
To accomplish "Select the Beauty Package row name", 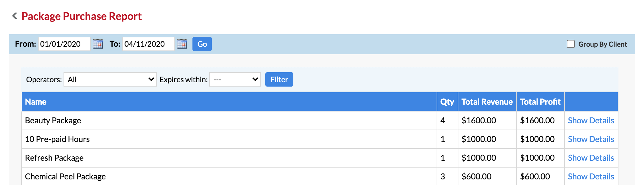I will pos(53,121).
